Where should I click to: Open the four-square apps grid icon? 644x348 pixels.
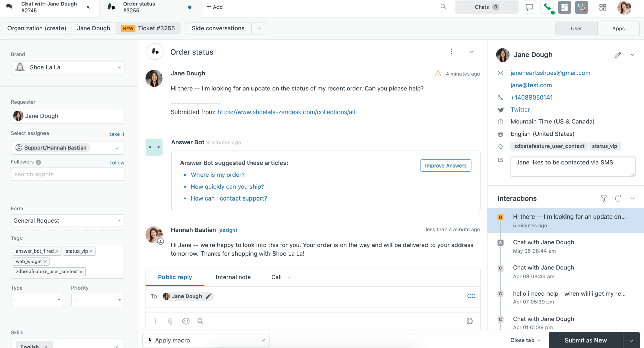tap(603, 7)
